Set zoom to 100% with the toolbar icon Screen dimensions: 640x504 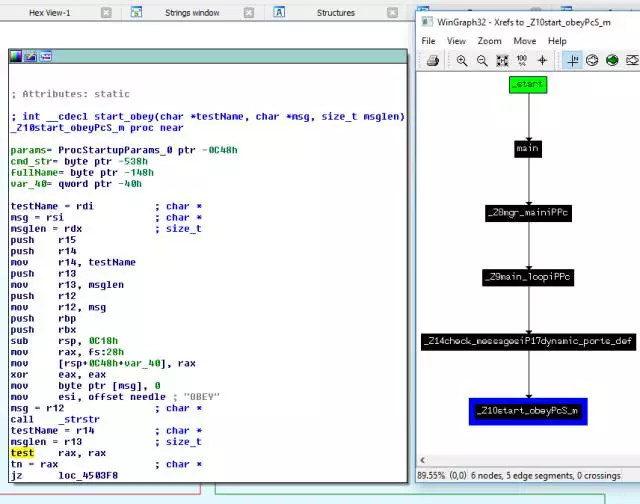coord(521,60)
